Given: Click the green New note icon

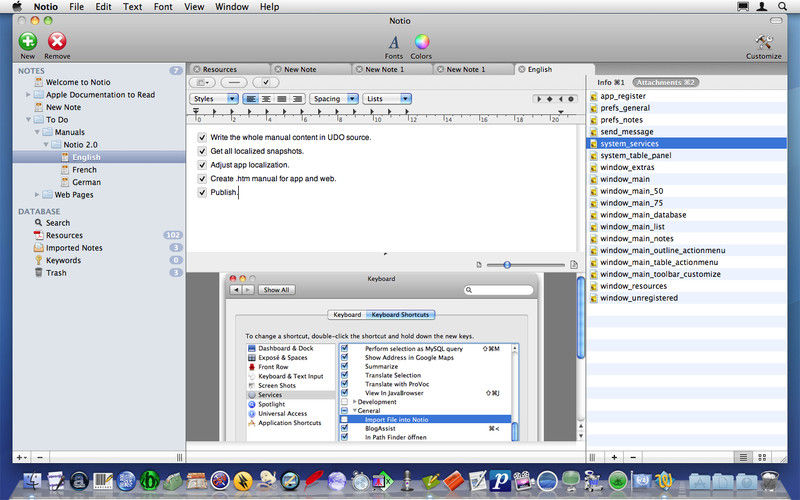Looking at the screenshot, I should point(28,41).
